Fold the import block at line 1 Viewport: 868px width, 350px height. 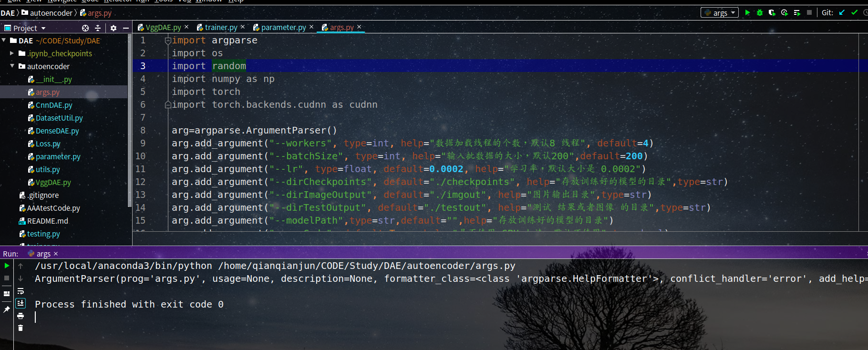pyautogui.click(x=168, y=41)
